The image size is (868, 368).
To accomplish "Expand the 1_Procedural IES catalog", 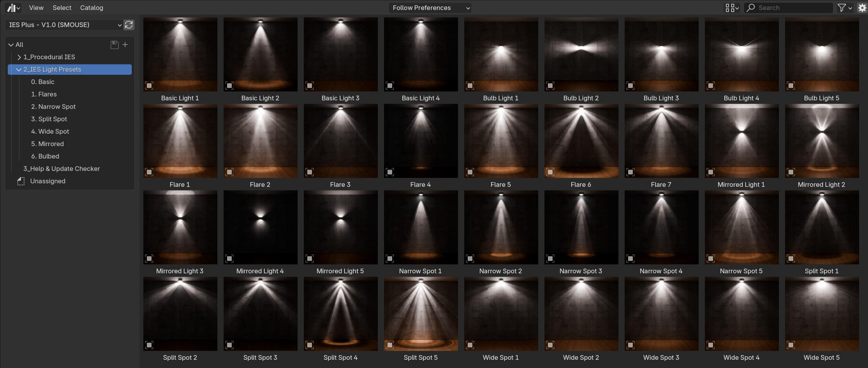I will pyautogui.click(x=19, y=57).
